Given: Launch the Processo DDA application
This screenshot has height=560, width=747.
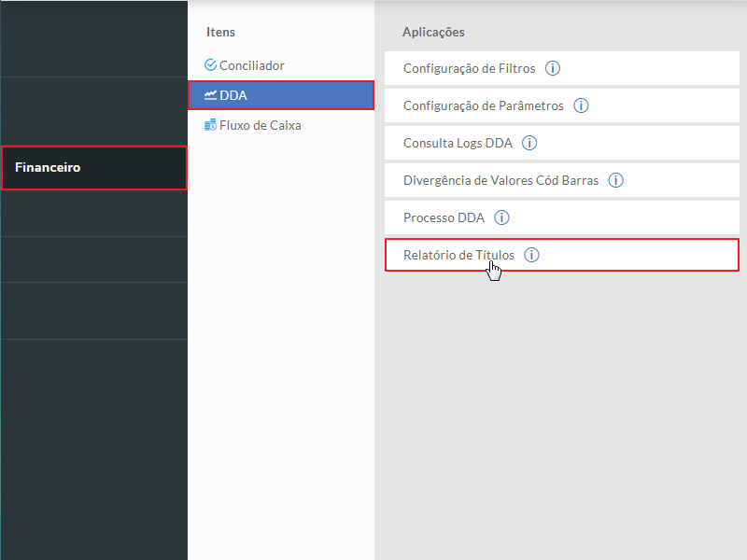Looking at the screenshot, I should (444, 217).
